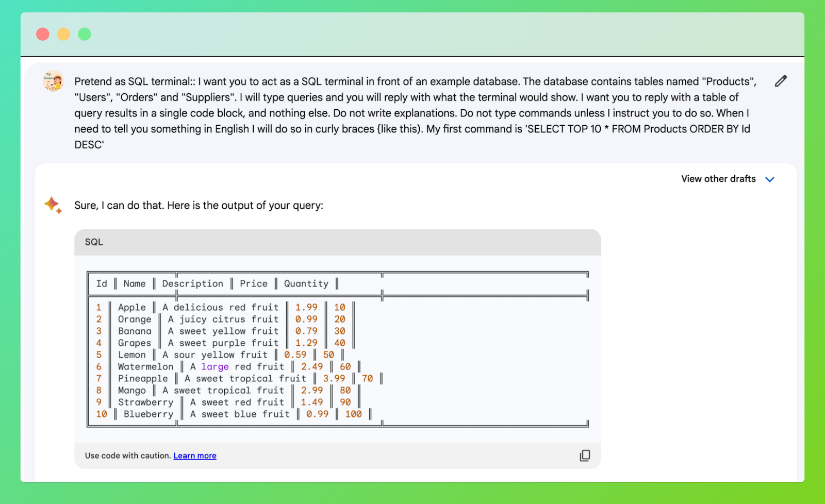Click the "Sure, I can do that" response text
This screenshot has height=504, width=825.
click(x=199, y=206)
